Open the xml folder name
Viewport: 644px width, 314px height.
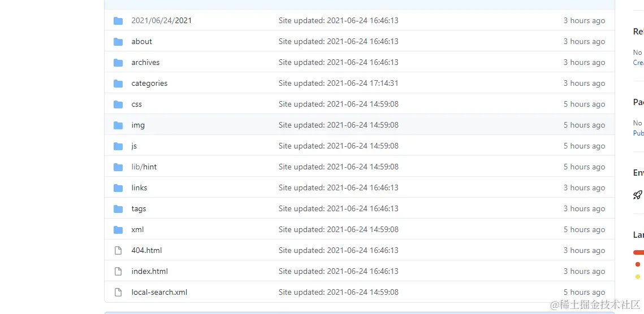click(137, 229)
